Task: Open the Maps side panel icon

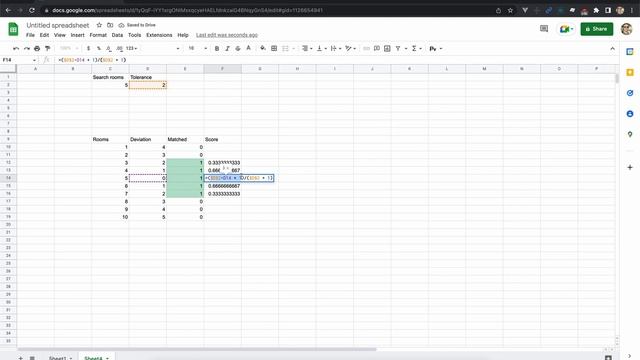Action: point(630,134)
